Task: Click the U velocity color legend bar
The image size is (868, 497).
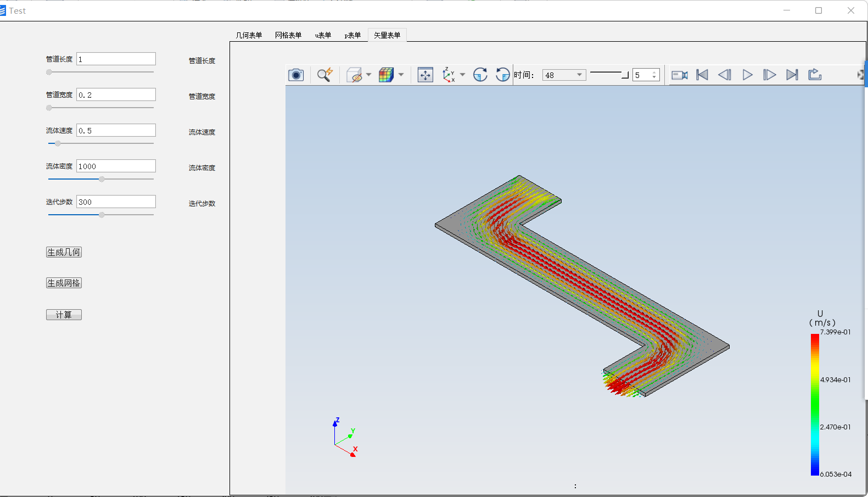Action: 815,404
